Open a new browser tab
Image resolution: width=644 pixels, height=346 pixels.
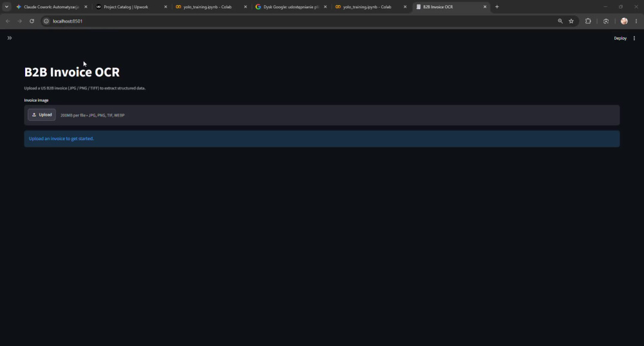click(x=497, y=7)
